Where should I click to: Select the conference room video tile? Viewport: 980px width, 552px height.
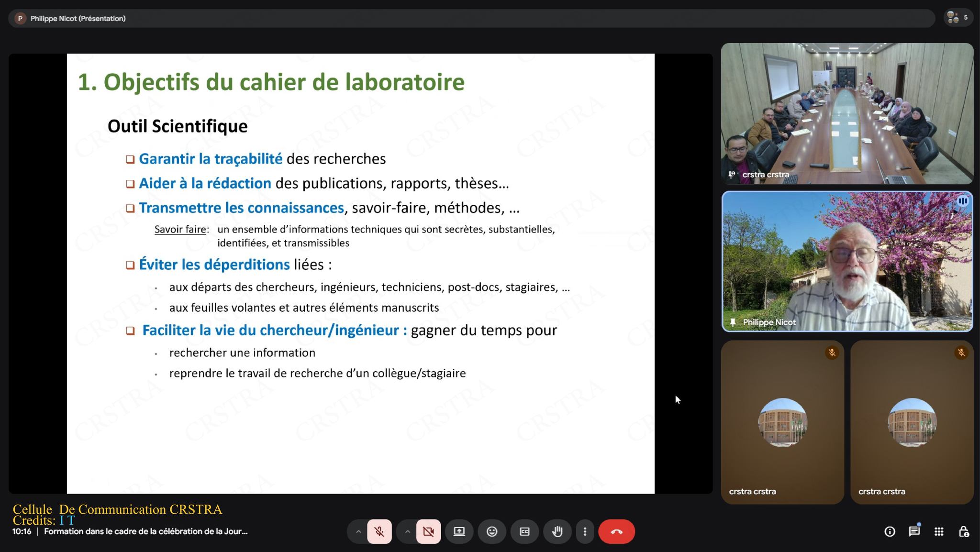847,113
